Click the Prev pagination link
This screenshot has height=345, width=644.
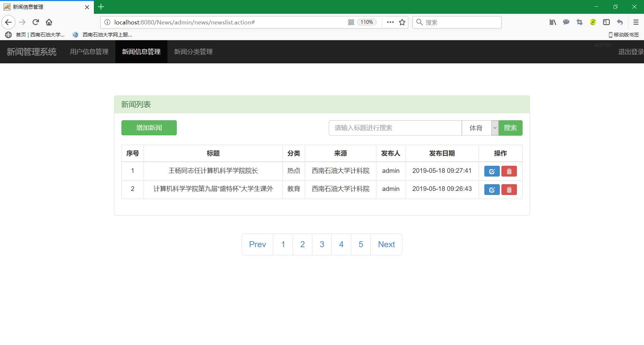pyautogui.click(x=257, y=245)
